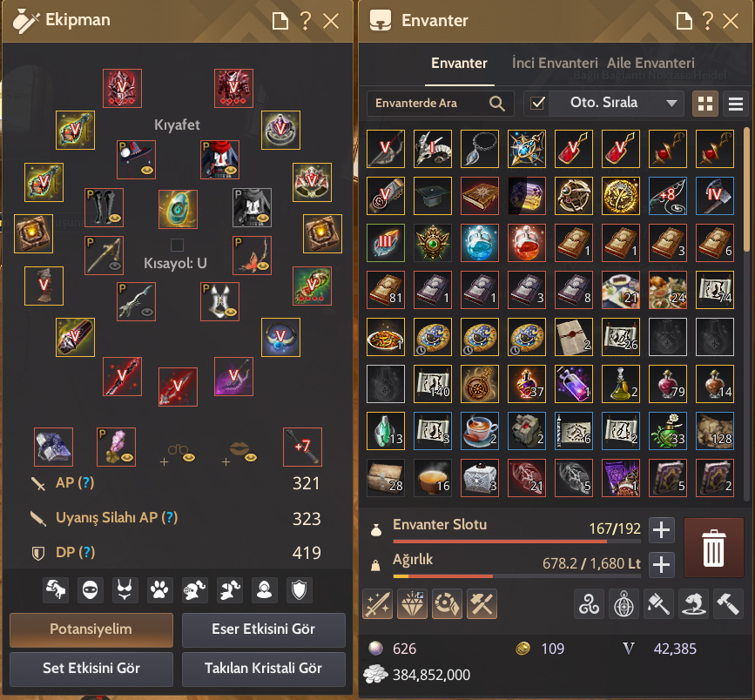Click the magnifier search icon
This screenshot has width=755, height=700.
point(497,104)
